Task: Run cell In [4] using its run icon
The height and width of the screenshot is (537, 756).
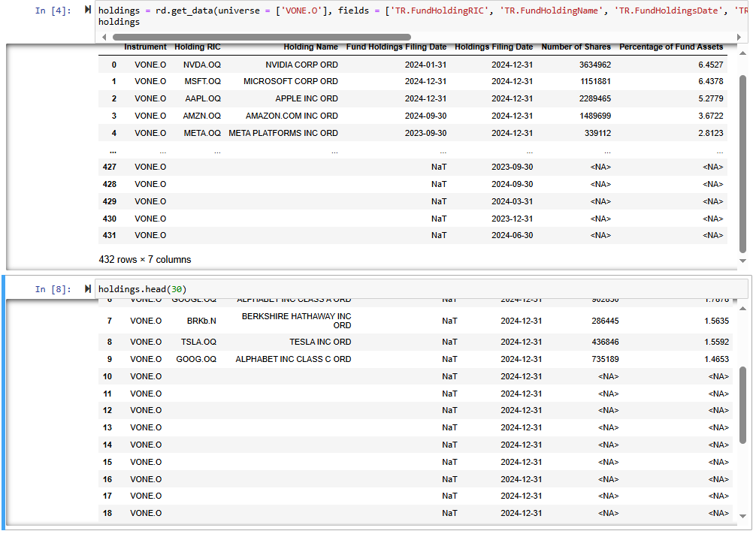Action: [88, 10]
